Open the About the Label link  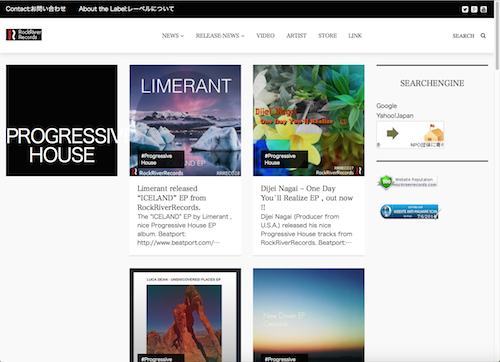click(126, 9)
